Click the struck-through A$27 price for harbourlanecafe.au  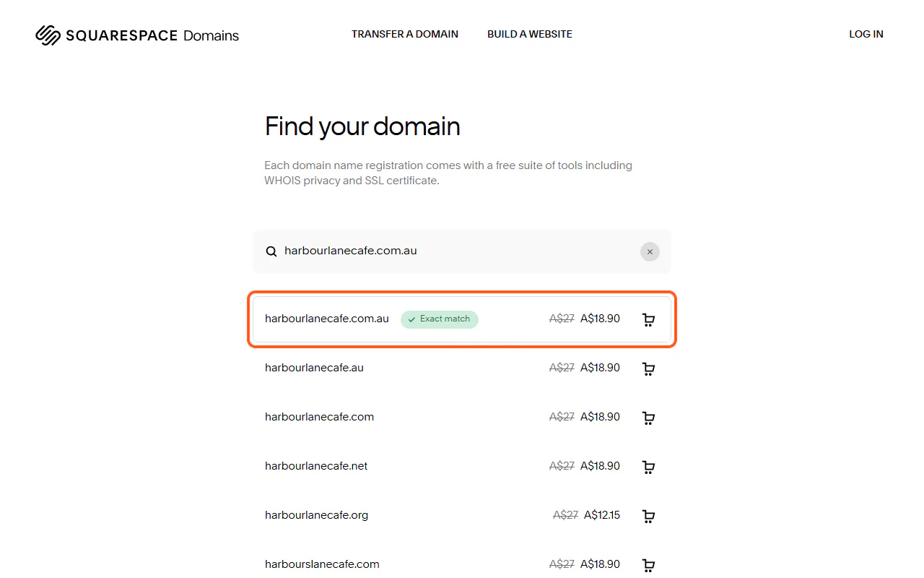click(562, 368)
